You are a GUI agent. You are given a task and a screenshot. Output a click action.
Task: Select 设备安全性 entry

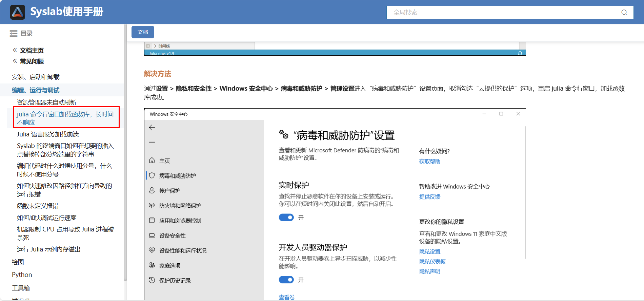click(173, 236)
